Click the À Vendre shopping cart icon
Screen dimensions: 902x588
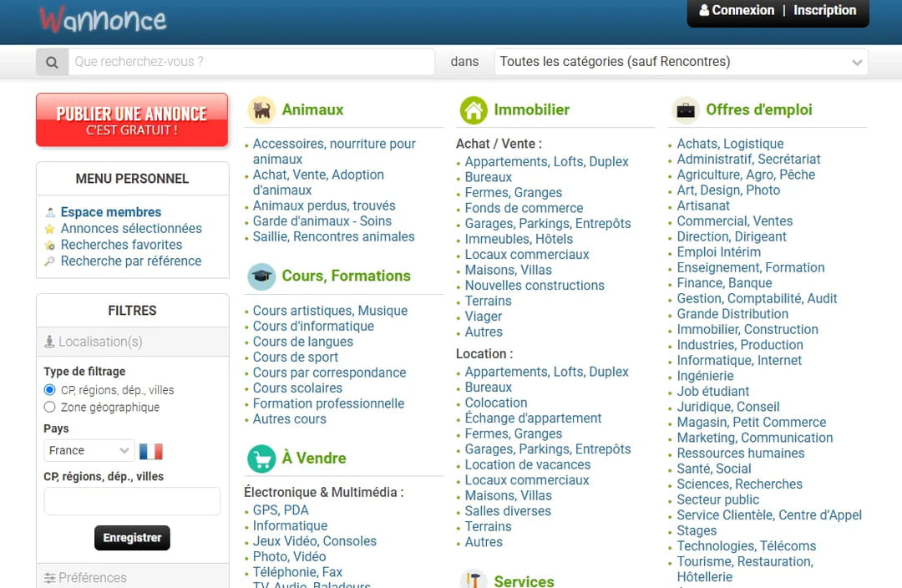261,459
